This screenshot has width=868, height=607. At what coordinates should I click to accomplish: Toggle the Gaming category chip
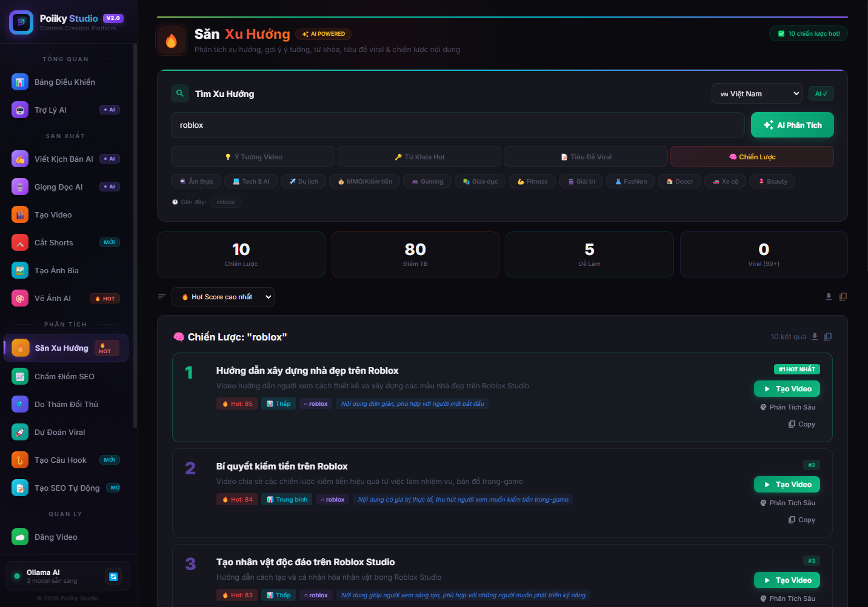point(427,182)
